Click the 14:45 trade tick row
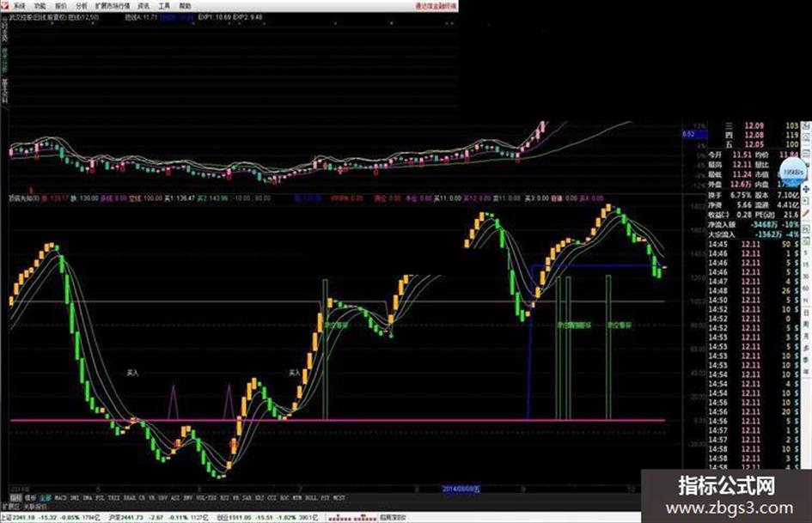Screen dimensions: 812x523 754,245
